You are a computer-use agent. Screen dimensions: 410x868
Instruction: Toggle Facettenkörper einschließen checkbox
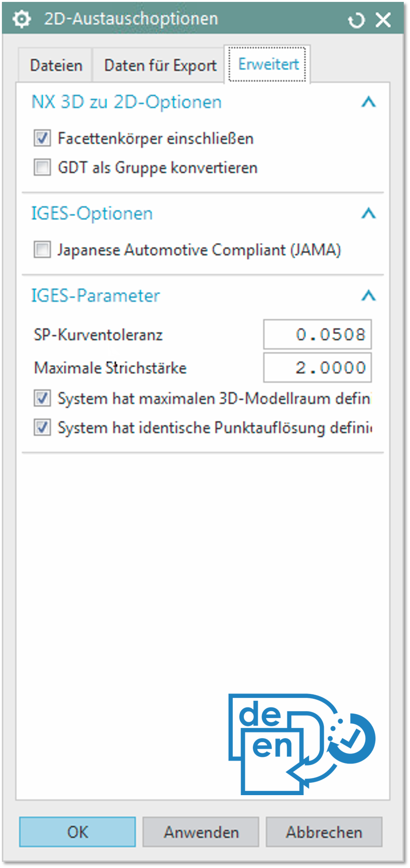click(x=42, y=139)
